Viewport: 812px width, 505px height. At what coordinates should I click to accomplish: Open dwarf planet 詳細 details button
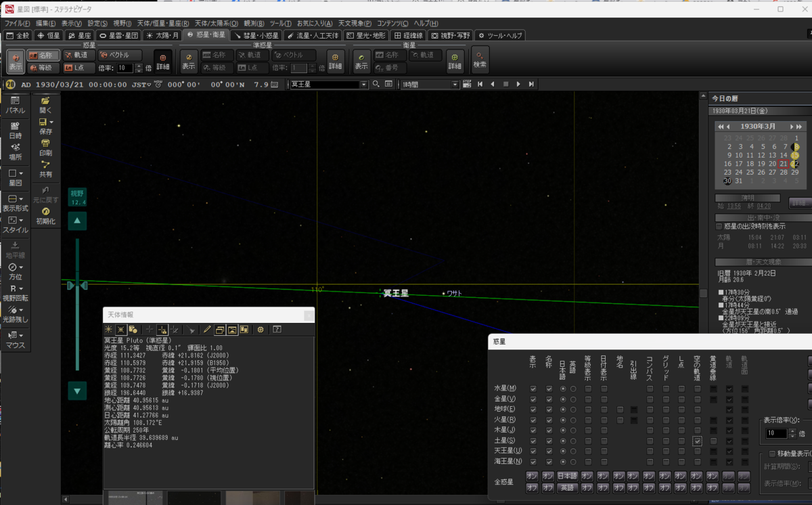point(336,61)
